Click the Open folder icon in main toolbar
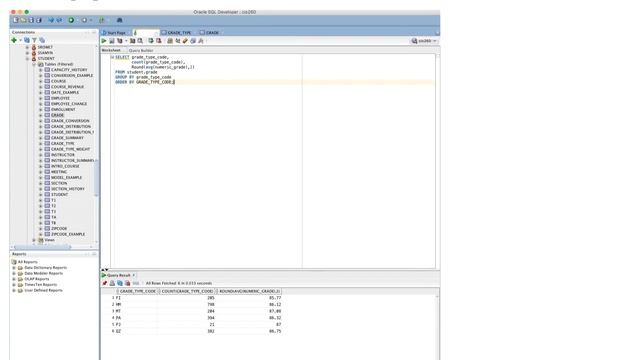Screen dimensions: 640x360 [x=24, y=20]
